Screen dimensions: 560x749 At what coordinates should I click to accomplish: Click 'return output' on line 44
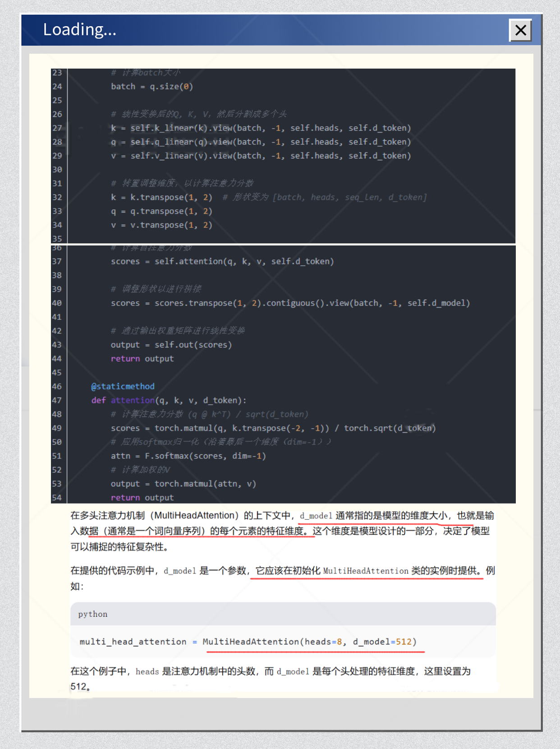(x=142, y=359)
